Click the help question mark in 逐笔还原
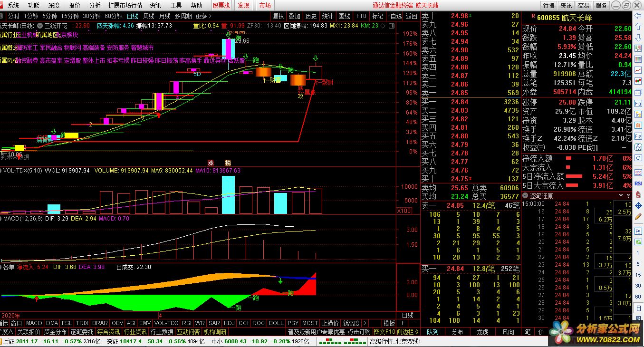Viewport: 644px width, 347px height. 628,196
